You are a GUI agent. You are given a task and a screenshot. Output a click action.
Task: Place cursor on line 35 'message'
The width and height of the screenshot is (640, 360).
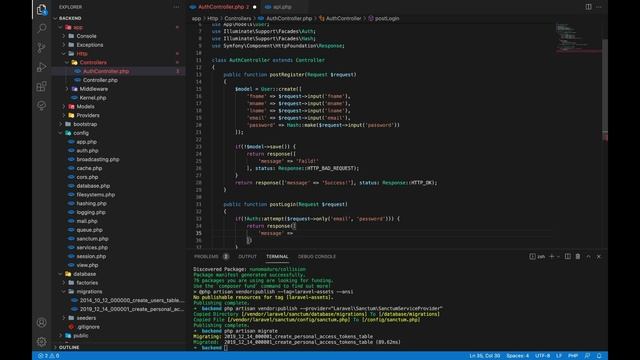[x=271, y=233]
